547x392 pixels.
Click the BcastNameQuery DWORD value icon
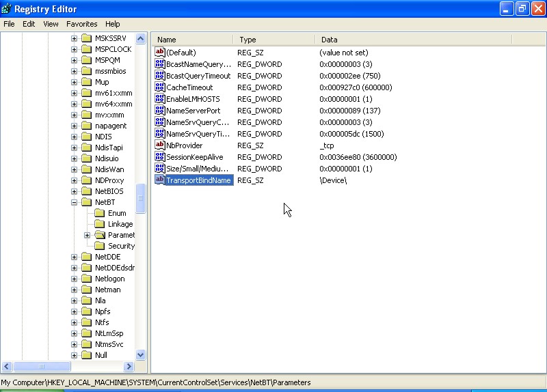coord(160,64)
